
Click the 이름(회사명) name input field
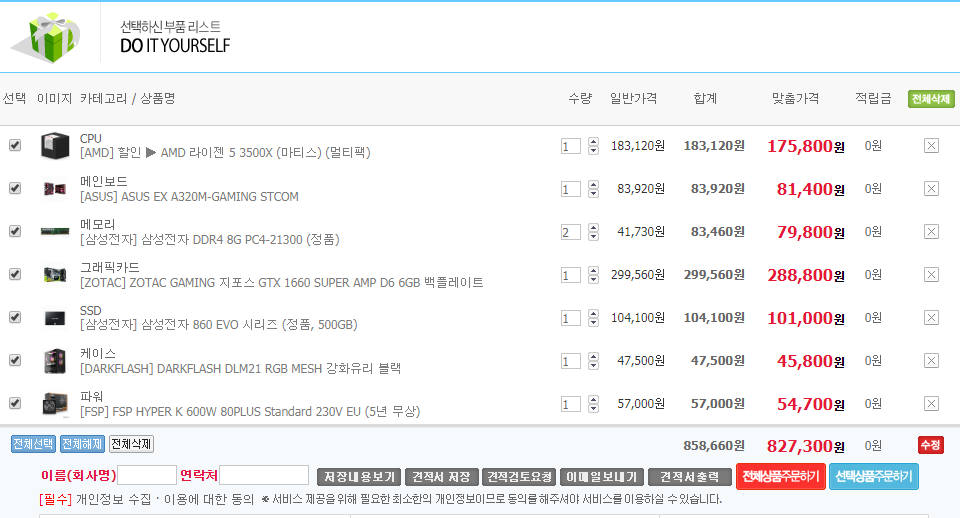[147, 475]
